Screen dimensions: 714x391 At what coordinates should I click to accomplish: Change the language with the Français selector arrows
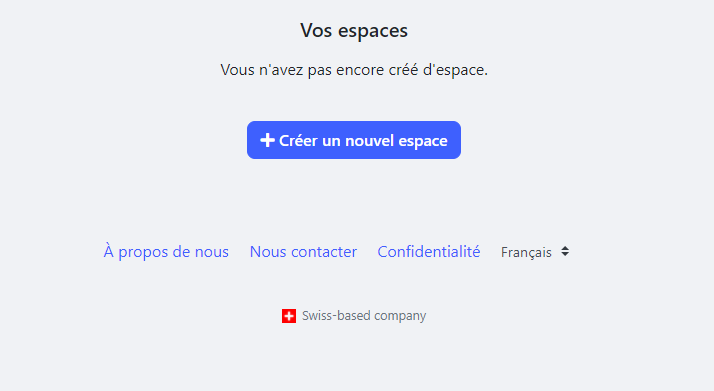tap(565, 251)
